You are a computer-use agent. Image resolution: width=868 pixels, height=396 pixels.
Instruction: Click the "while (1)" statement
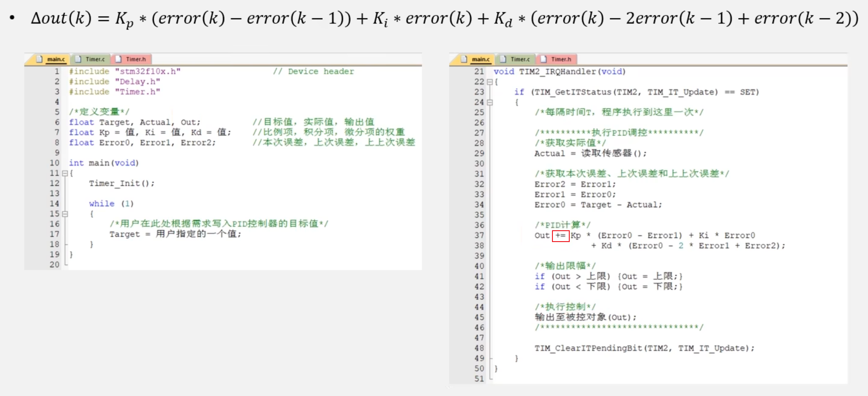tap(111, 203)
